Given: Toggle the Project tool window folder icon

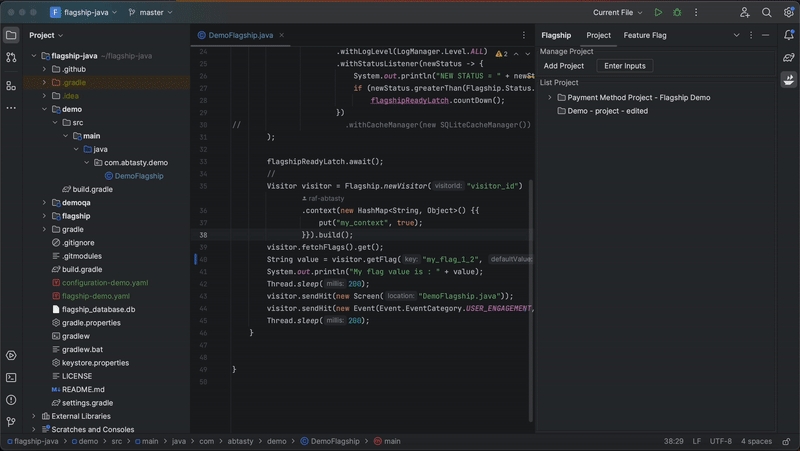Looking at the screenshot, I should (11, 35).
